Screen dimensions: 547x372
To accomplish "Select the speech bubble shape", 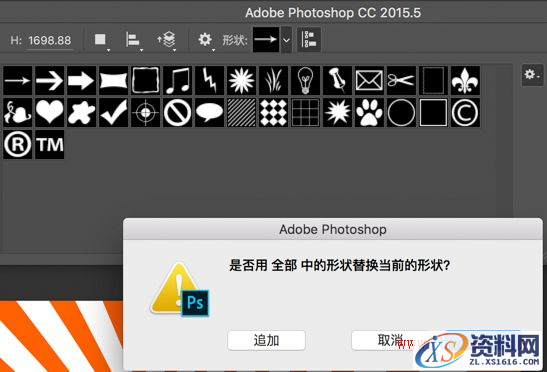I will pos(209,112).
